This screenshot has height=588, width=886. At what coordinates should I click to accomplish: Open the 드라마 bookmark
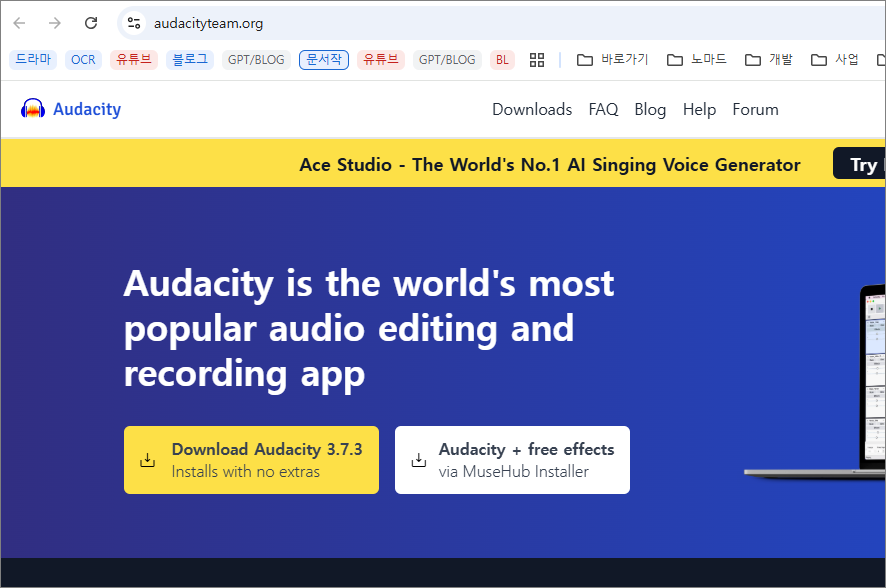[33, 59]
